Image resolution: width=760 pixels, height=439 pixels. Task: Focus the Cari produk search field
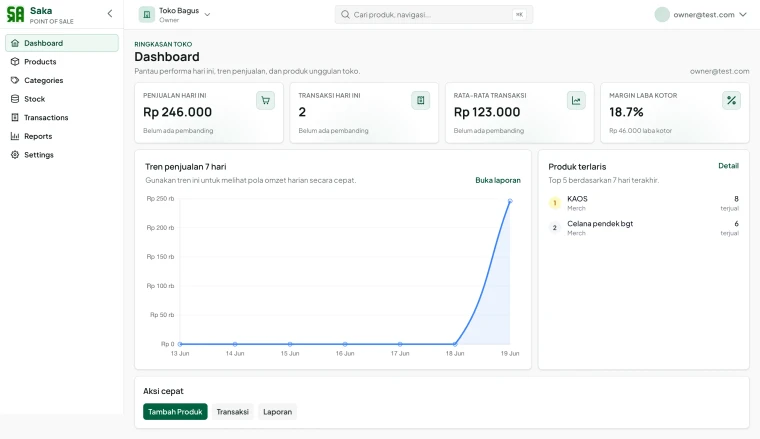tap(434, 15)
